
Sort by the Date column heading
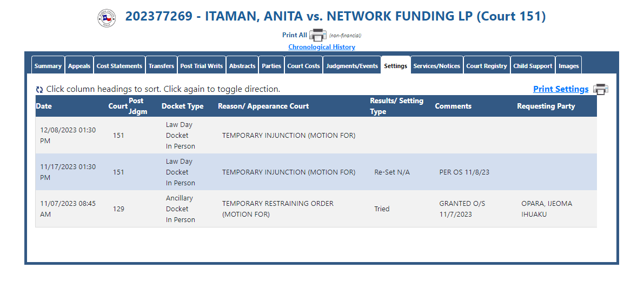point(44,106)
